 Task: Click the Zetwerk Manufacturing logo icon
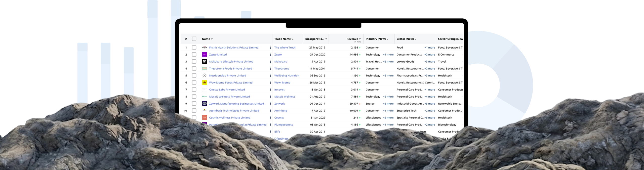205,103
